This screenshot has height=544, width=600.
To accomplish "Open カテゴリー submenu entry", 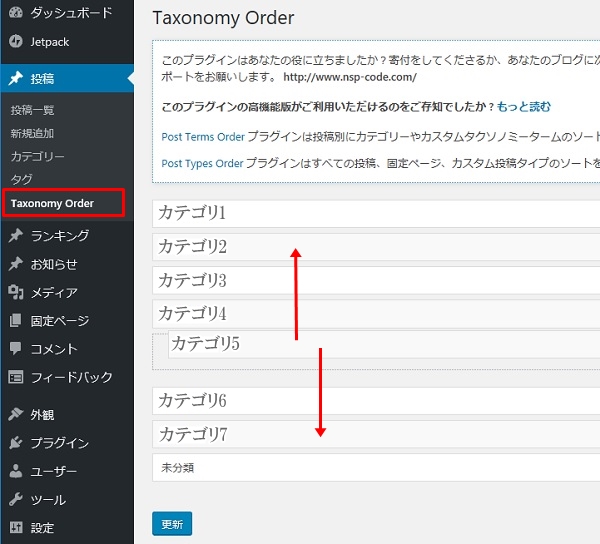I will coord(38,156).
